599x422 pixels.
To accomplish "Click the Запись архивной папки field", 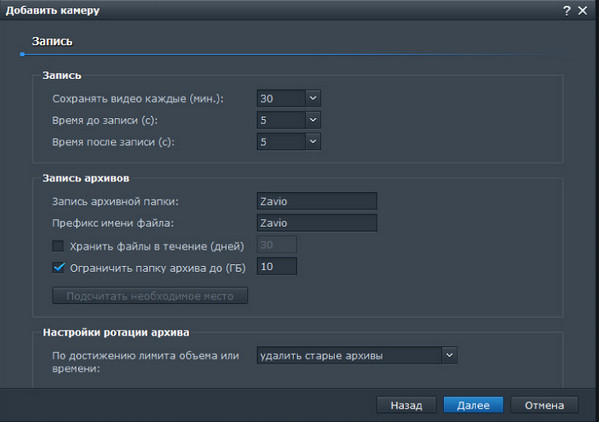I will tap(317, 201).
